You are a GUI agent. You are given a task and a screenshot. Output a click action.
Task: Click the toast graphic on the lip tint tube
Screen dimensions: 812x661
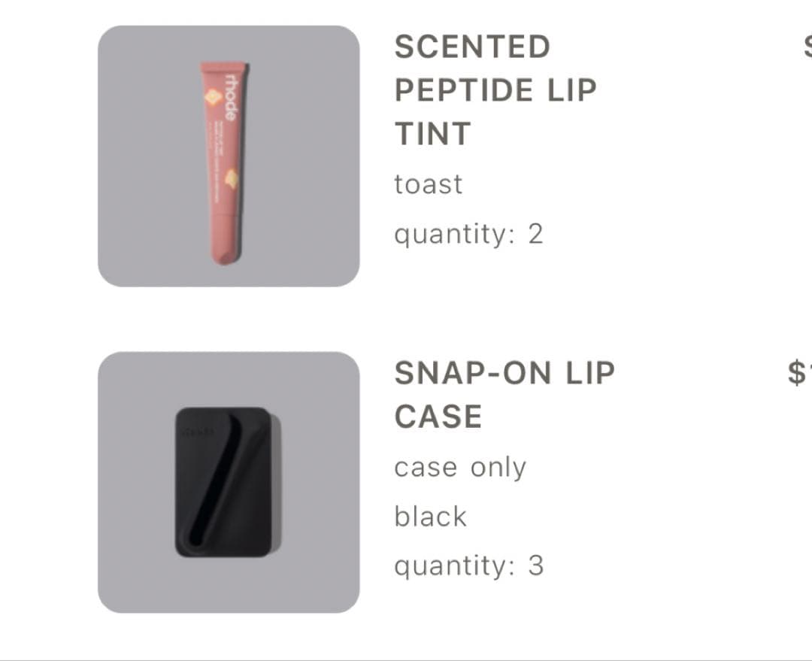pyautogui.click(x=231, y=179)
